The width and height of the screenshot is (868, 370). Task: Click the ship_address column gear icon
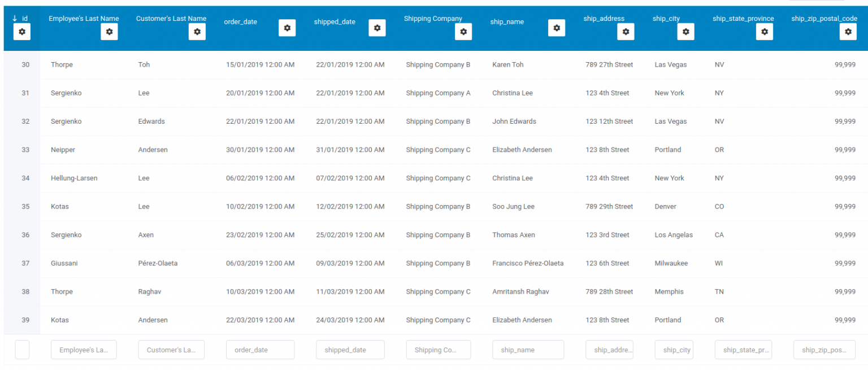(x=626, y=32)
